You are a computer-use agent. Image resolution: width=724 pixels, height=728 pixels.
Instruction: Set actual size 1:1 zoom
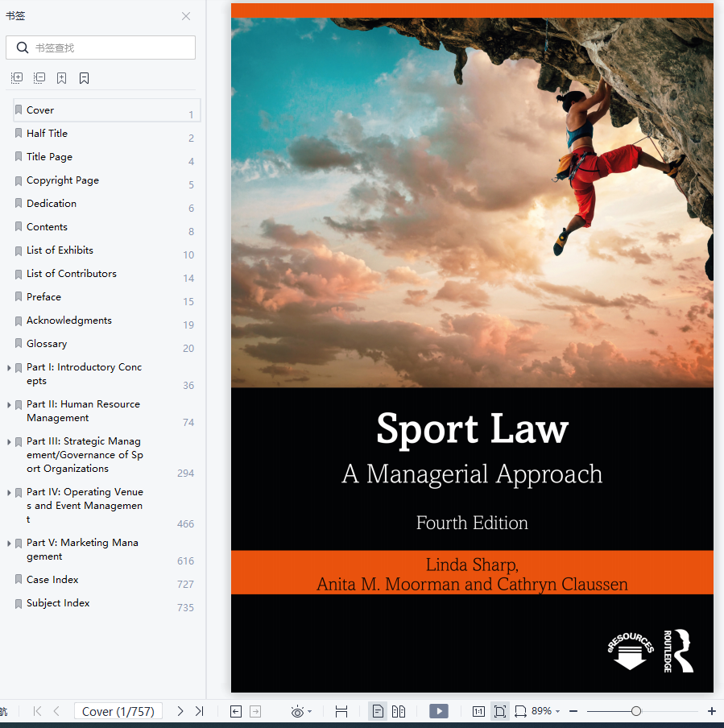point(478,711)
